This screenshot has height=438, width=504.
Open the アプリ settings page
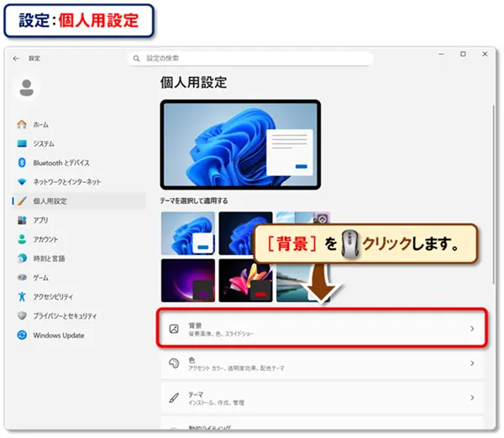pyautogui.click(x=78, y=221)
